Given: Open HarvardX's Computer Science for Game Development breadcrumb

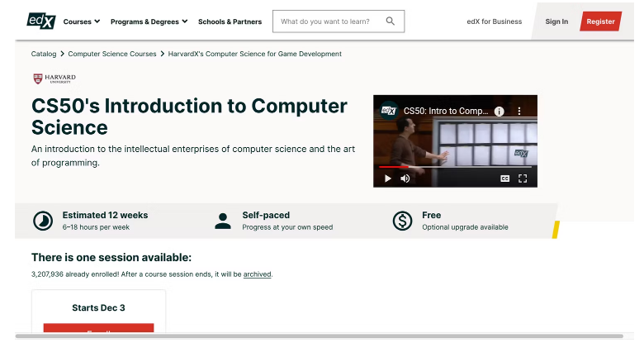Looking at the screenshot, I should click(254, 54).
